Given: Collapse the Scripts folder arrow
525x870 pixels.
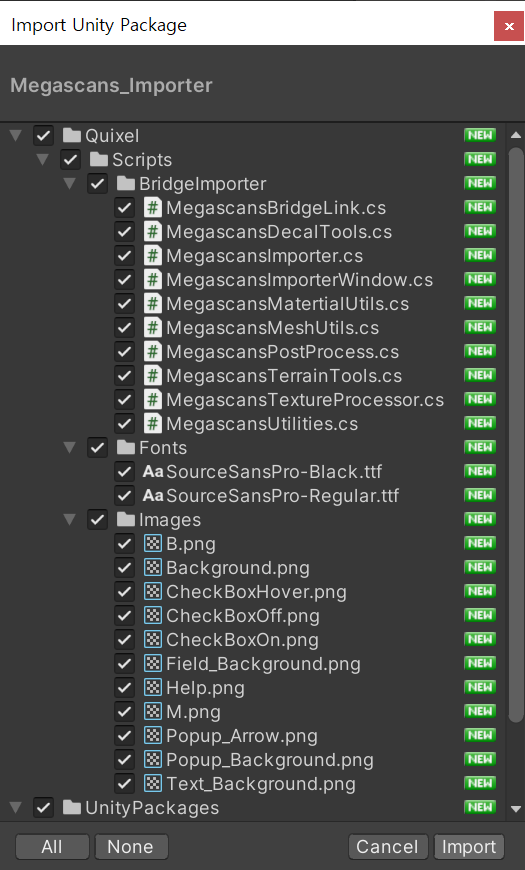Looking at the screenshot, I should pos(43,160).
